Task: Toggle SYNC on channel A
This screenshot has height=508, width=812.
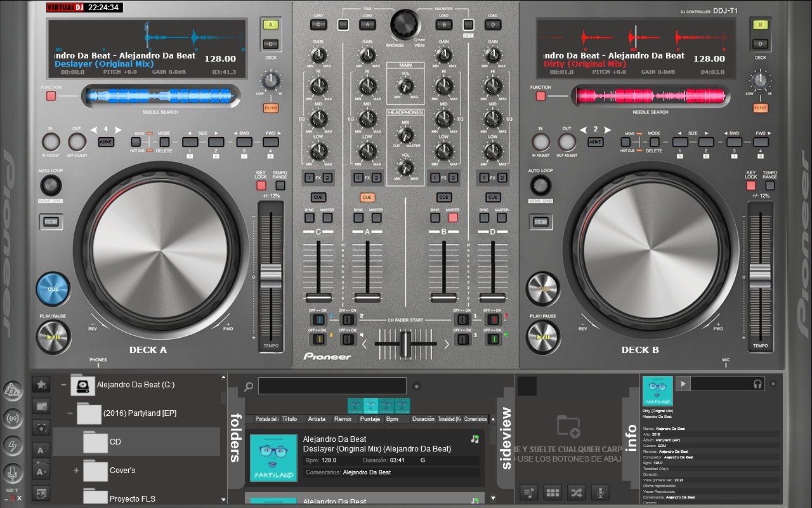Action: [x=358, y=218]
